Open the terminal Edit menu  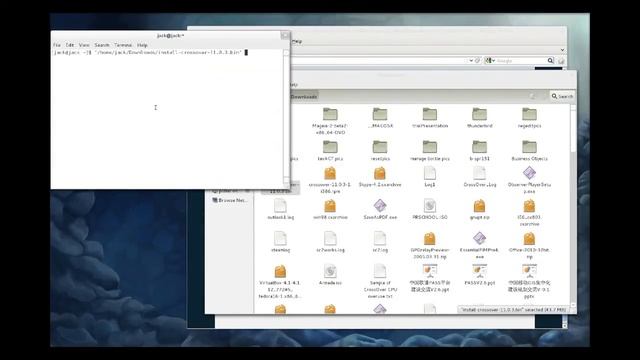tap(70, 45)
